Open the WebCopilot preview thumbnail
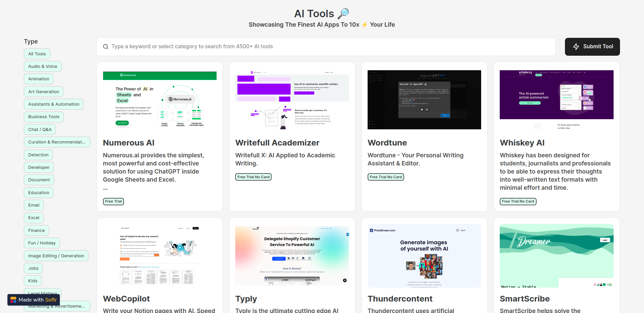This screenshot has height=313, width=644. 160,256
